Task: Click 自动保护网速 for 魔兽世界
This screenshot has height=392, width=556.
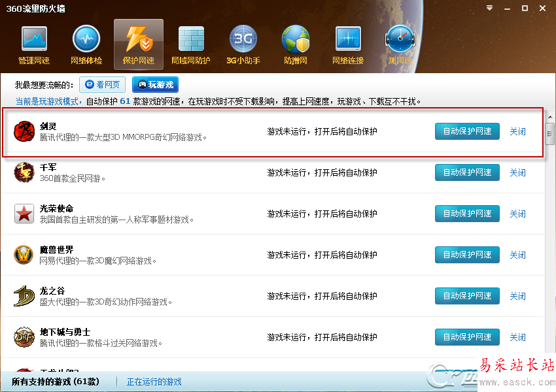Action: pos(467,255)
